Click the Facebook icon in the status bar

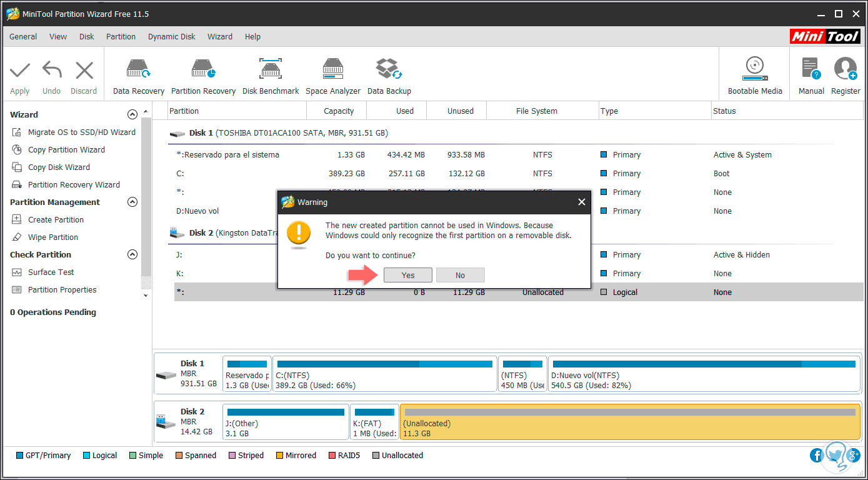[x=817, y=455]
